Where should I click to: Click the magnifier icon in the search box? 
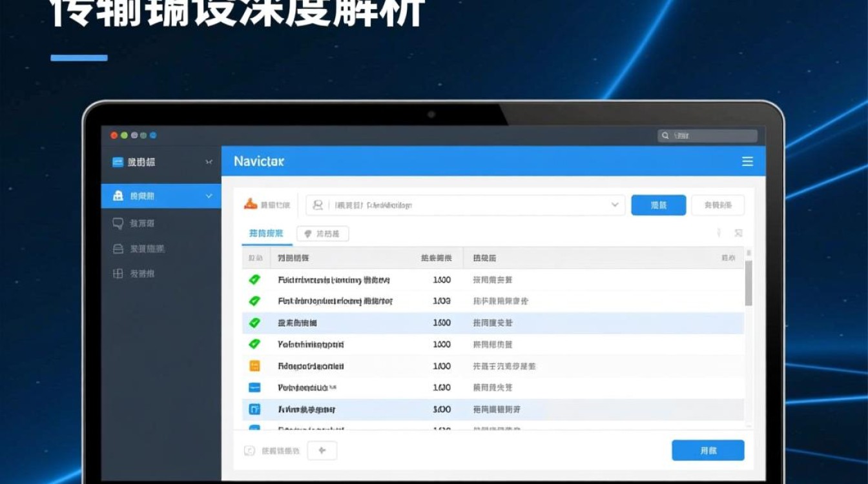coord(665,136)
